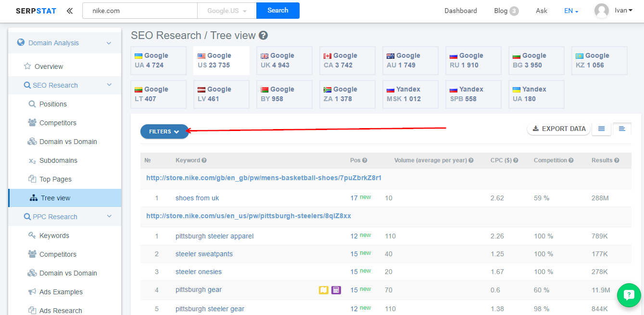
Task: Click keyword pittsburgh steeler apparel
Action: tap(215, 236)
